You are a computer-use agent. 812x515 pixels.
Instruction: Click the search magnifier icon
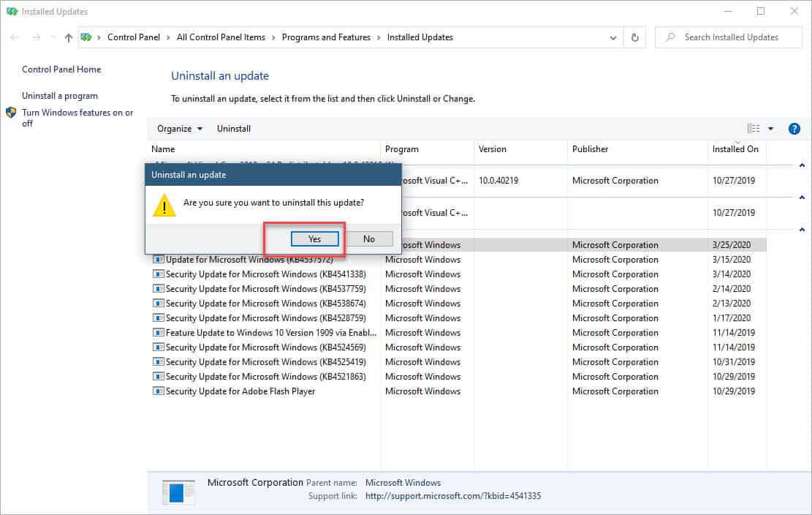671,37
